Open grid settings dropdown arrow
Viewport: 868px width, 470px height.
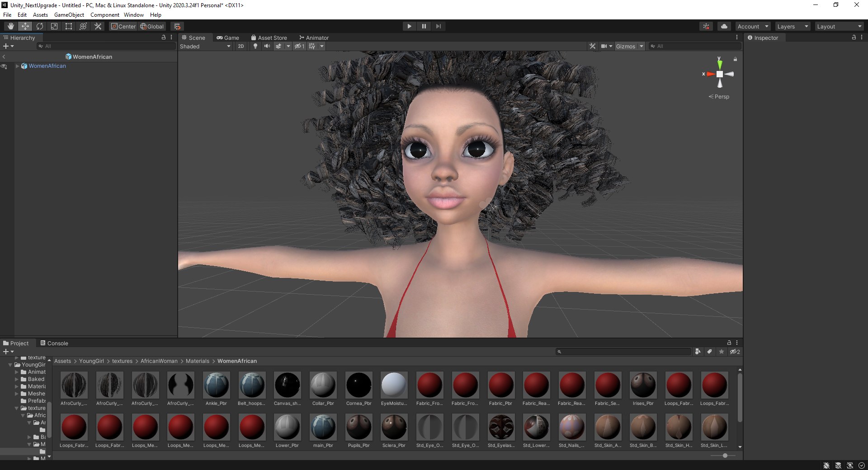click(322, 46)
